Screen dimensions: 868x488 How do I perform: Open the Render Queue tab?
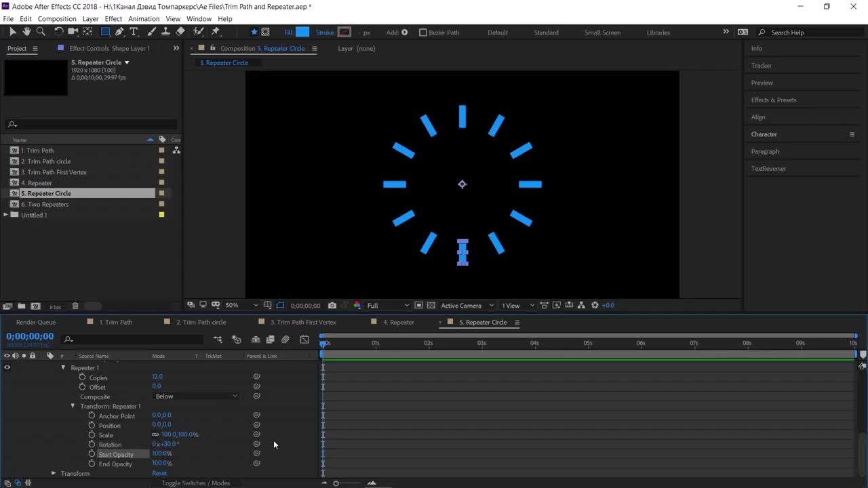pos(36,322)
